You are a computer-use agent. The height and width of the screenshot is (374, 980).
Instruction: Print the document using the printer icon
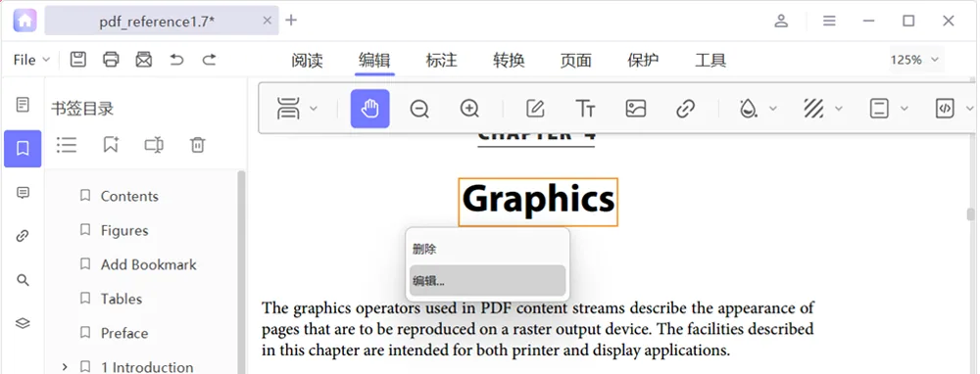112,60
